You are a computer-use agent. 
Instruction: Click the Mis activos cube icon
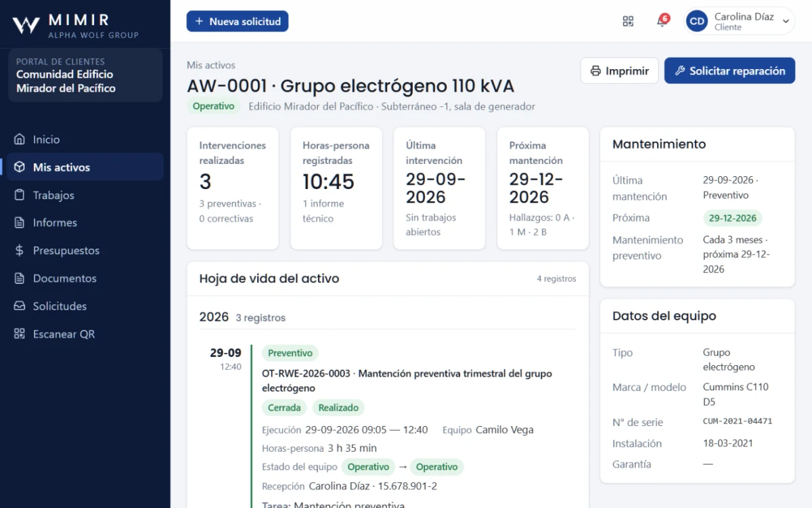20,167
